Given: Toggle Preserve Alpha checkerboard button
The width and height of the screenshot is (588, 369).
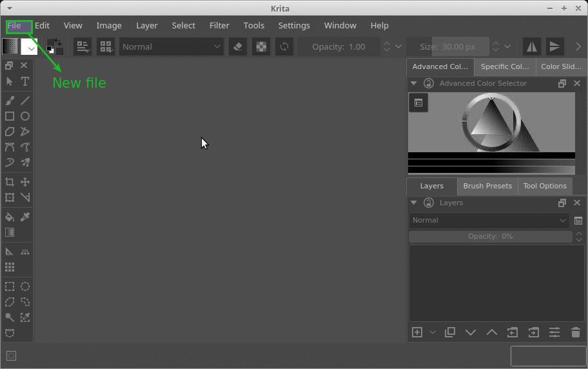Looking at the screenshot, I should click(261, 46).
